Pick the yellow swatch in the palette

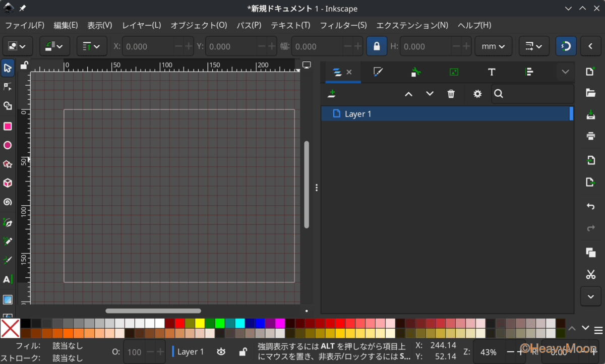[x=200, y=323]
